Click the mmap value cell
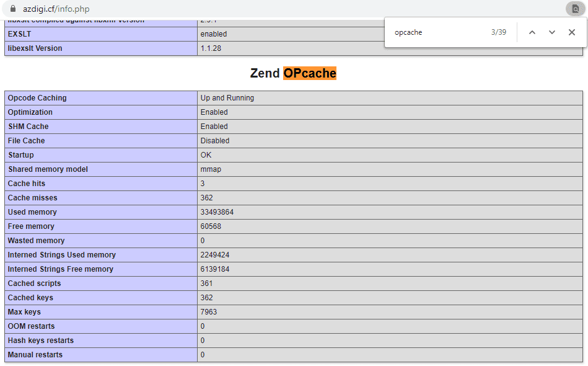Image resolution: width=588 pixels, height=366 pixels. (x=211, y=169)
